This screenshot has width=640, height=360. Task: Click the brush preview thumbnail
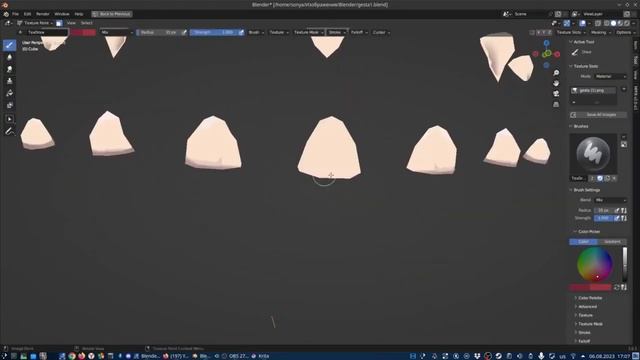[x=593, y=154]
